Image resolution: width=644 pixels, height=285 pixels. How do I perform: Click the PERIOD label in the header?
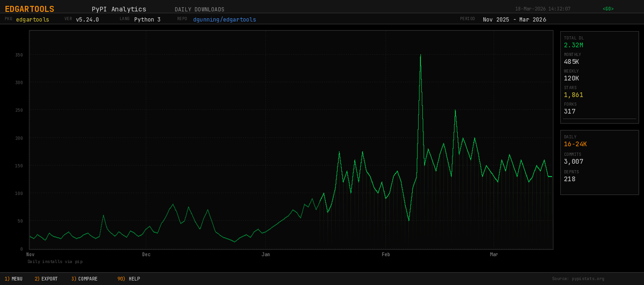tap(467, 19)
